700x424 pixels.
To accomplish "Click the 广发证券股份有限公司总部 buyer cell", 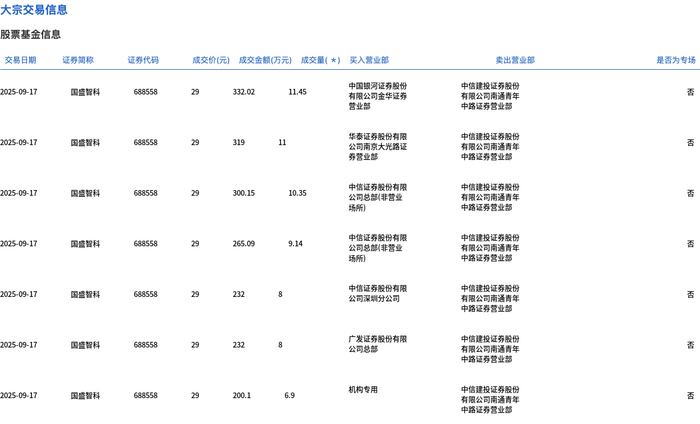I will (x=378, y=344).
